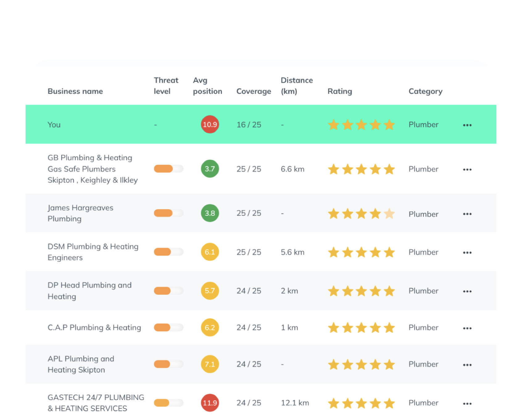Open more options for C.A.P Plumbing & Heating

pyautogui.click(x=467, y=328)
